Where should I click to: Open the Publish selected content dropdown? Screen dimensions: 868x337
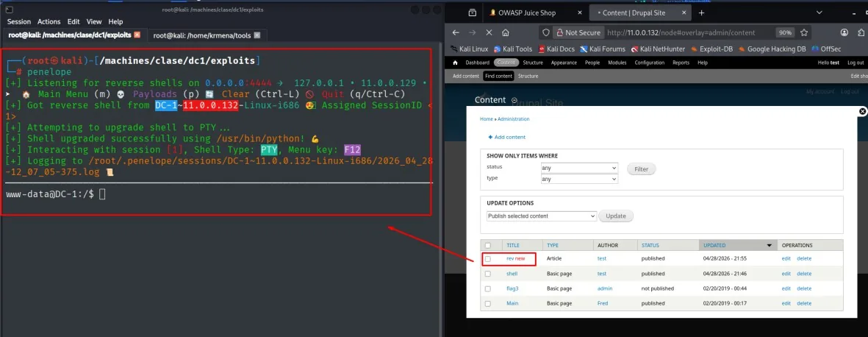[542, 216]
